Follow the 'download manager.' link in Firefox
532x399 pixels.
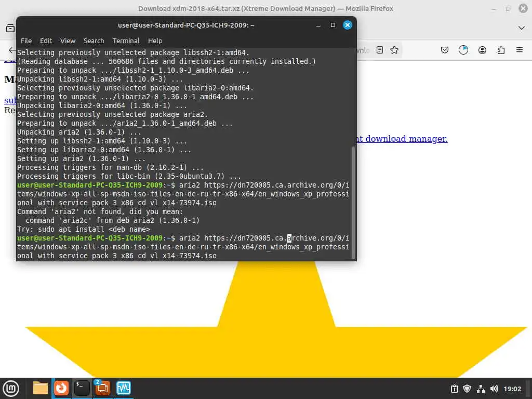406,139
